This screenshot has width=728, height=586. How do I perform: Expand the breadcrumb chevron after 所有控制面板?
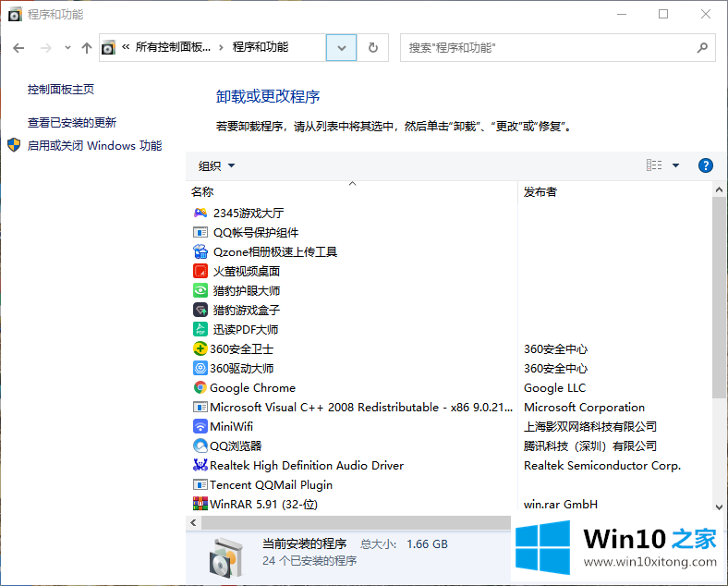pyautogui.click(x=221, y=47)
